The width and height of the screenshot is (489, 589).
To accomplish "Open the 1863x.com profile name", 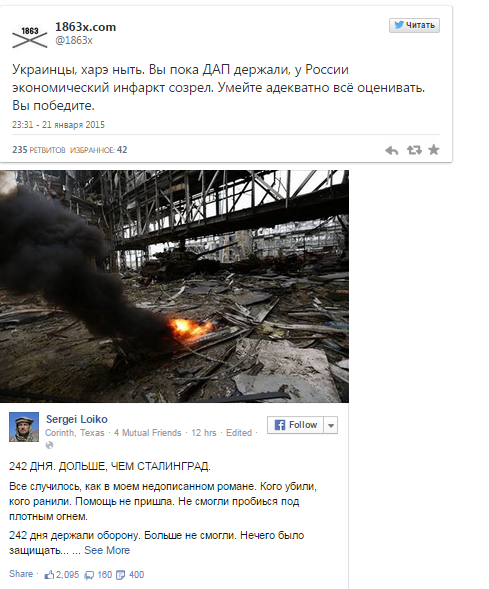I will coord(86,27).
